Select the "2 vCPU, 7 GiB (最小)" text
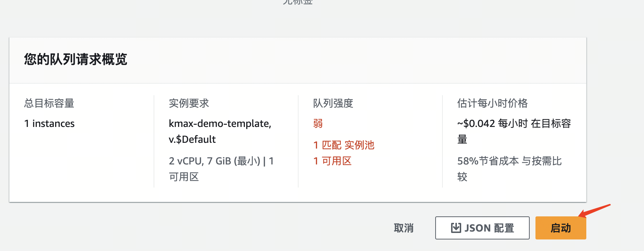644x251 pixels. pos(214,161)
